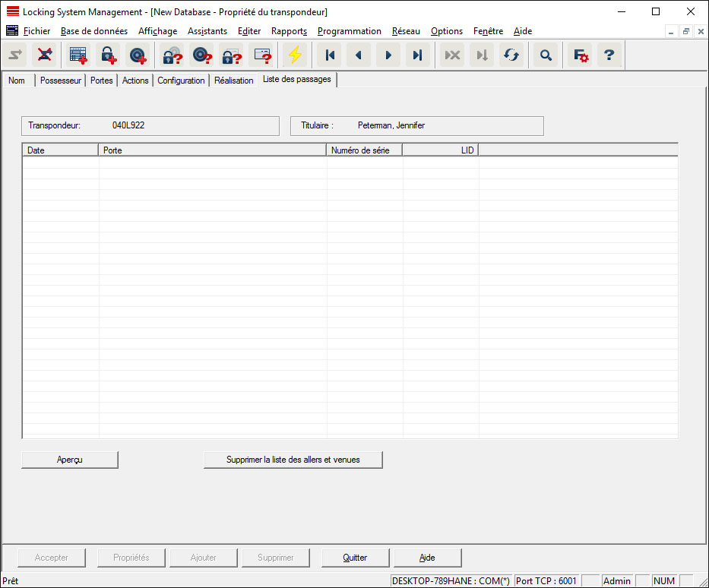Open the Rapports menu
The width and height of the screenshot is (709, 588).
pos(289,31)
